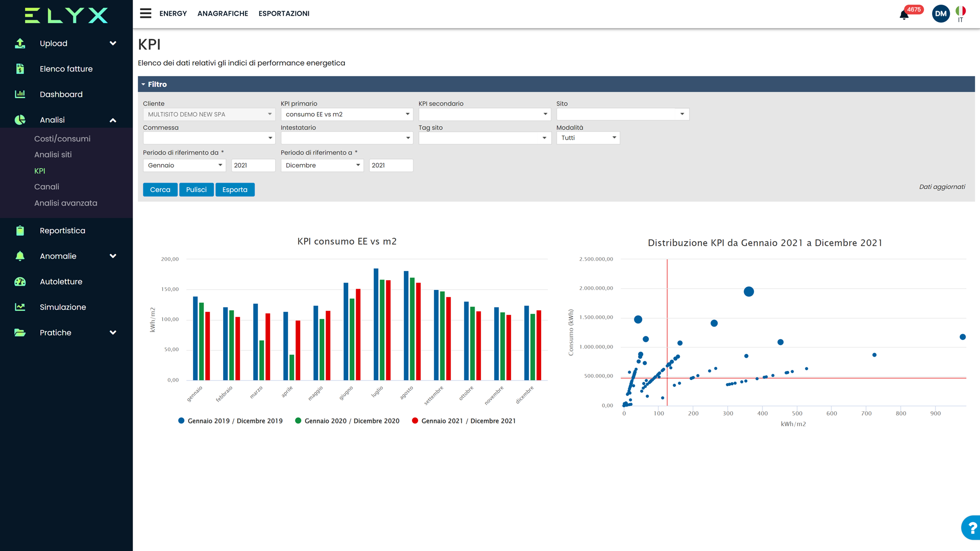Click the Esporta button

pyautogui.click(x=235, y=190)
